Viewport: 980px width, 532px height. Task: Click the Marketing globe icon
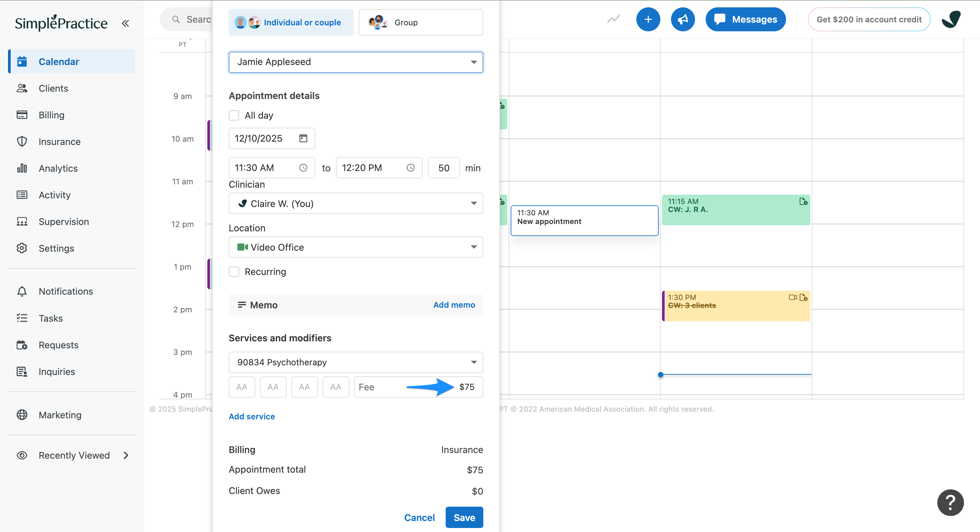coord(22,415)
